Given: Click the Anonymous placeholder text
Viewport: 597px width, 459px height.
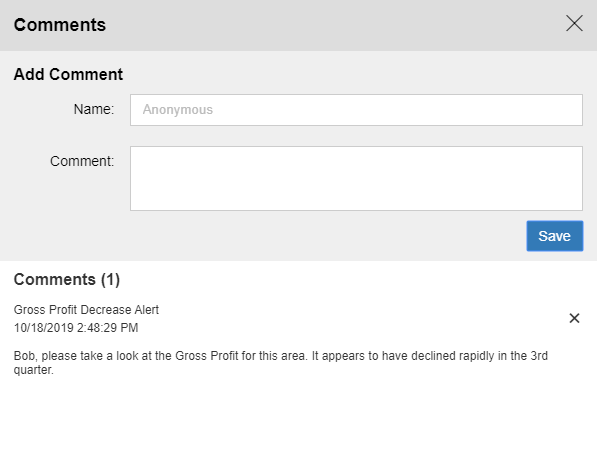Looking at the screenshot, I should (x=178, y=110).
